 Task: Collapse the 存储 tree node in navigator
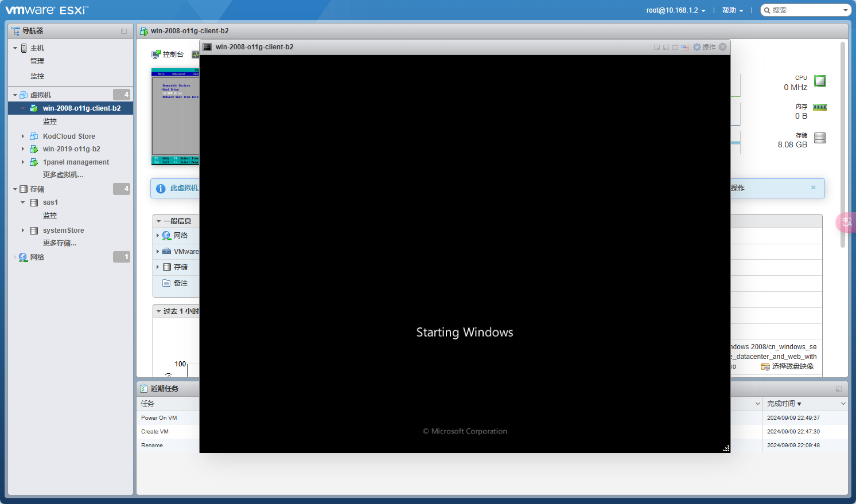click(x=15, y=189)
